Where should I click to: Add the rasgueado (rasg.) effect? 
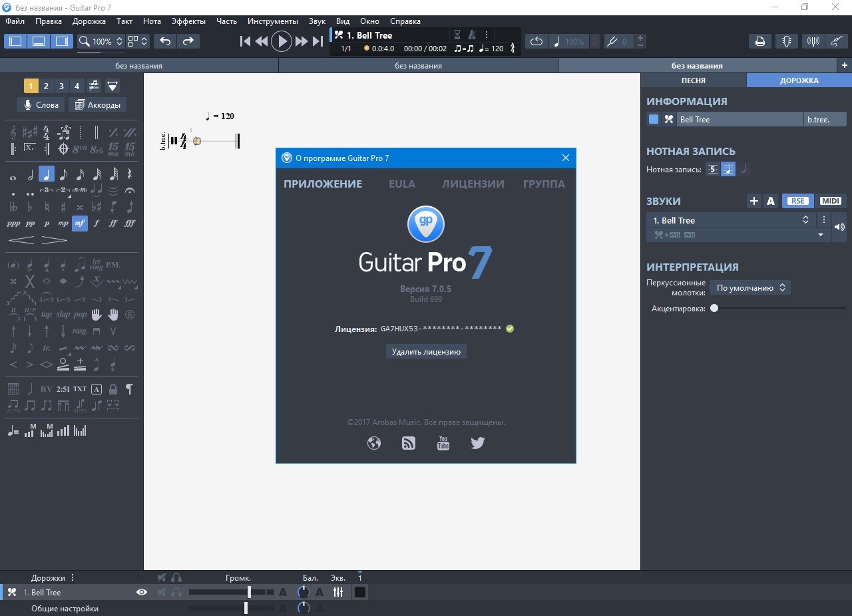click(80, 331)
